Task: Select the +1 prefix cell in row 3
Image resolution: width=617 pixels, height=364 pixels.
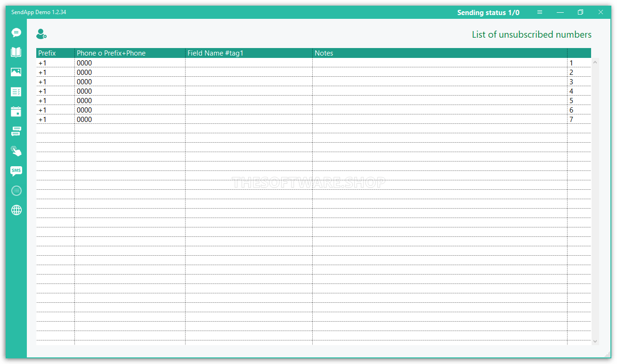Action: point(56,81)
